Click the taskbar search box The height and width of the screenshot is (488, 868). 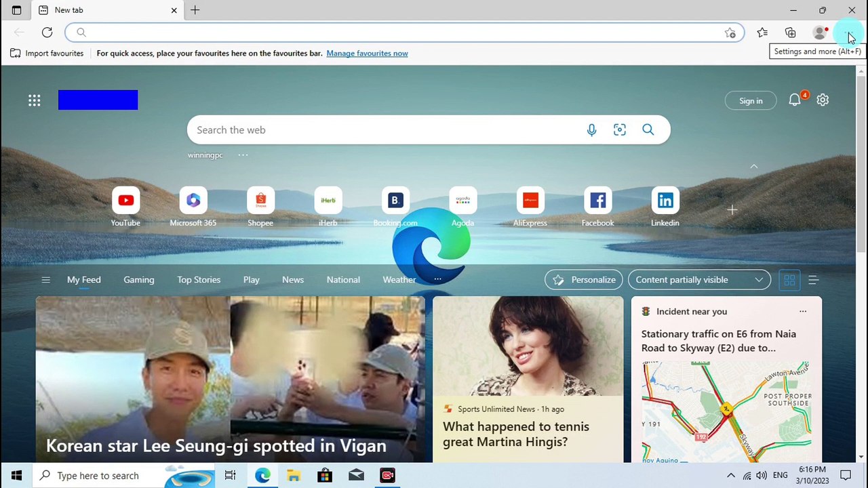coord(123,476)
